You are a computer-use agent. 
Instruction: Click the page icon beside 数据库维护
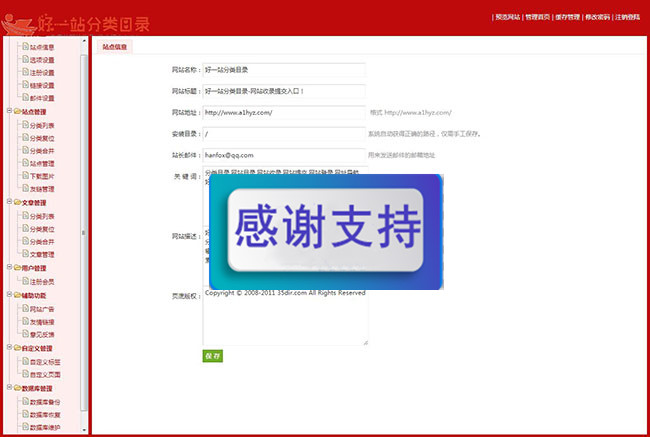pos(25,427)
